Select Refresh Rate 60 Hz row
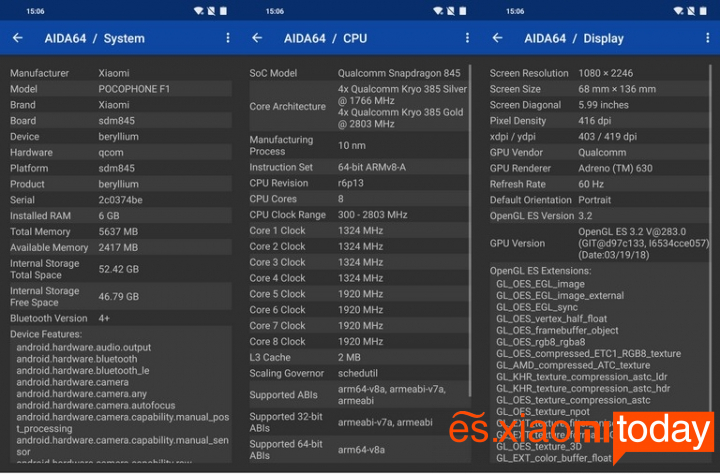 [x=599, y=184]
